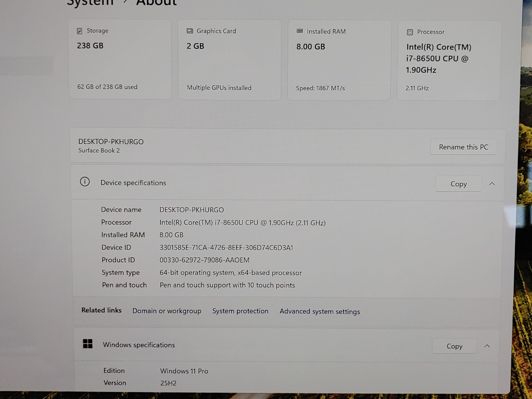Open System protection

tap(240, 311)
